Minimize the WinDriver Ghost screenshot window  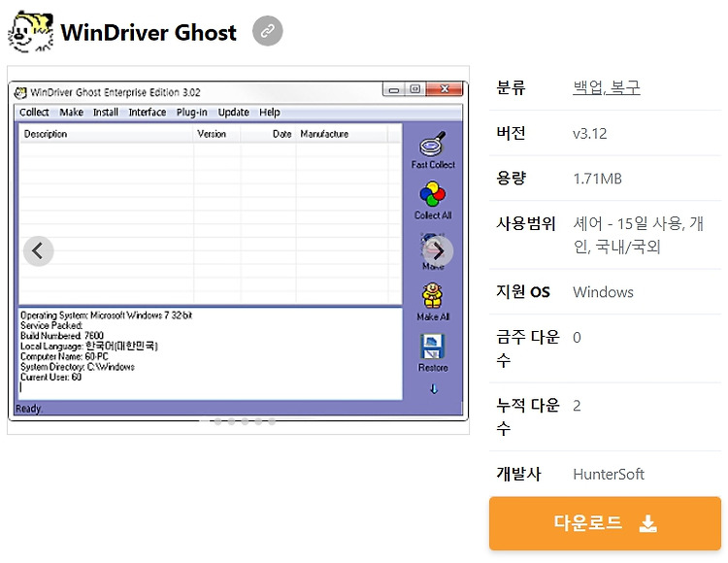394,89
